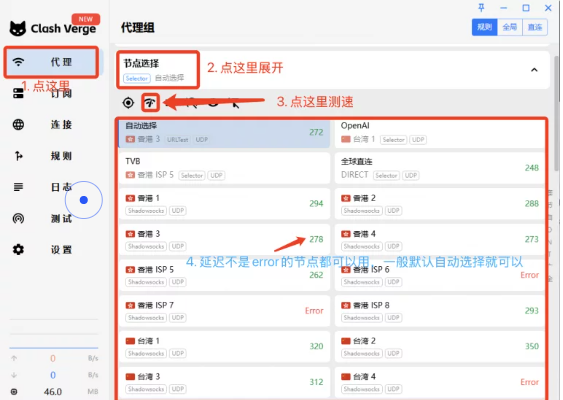The width and height of the screenshot is (563, 400).
Task: Open the 订阅 subscriptions page via its sidebar icon
Action: [18, 93]
